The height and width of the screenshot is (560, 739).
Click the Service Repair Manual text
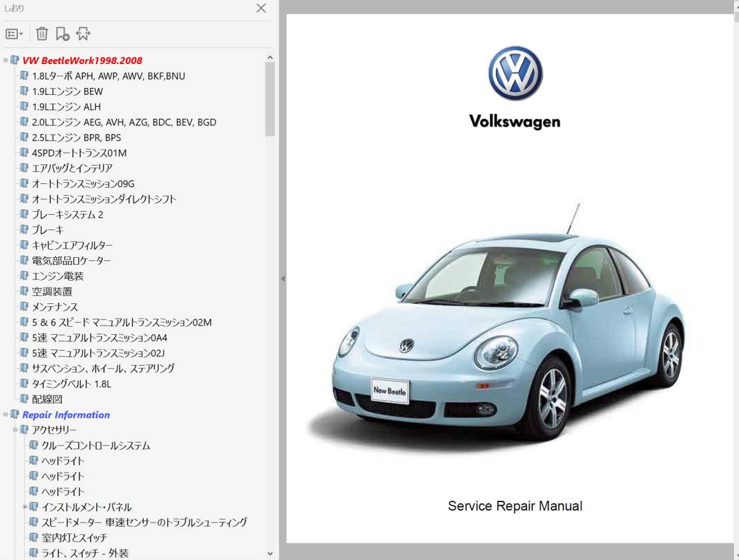(515, 506)
